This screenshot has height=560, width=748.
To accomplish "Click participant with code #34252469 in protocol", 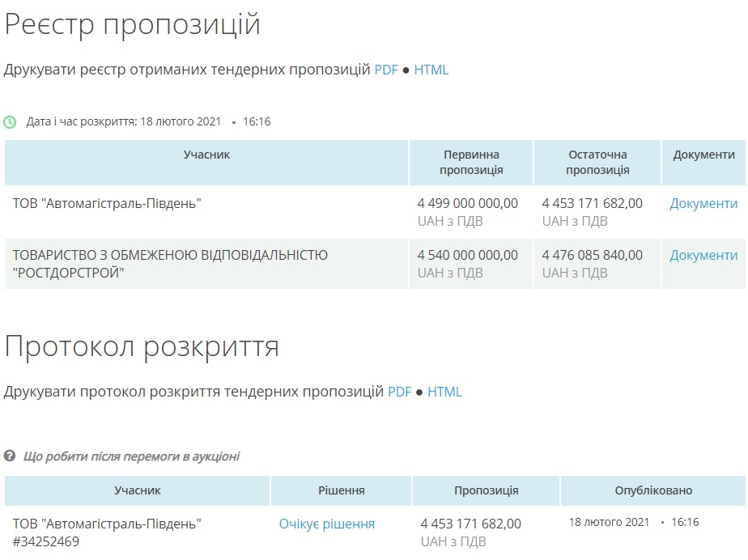I will (x=107, y=532).
